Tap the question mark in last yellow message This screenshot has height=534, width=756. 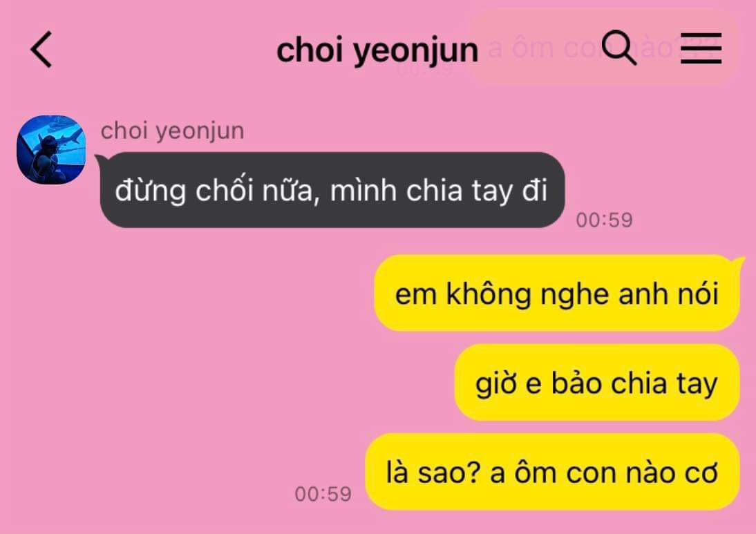(x=474, y=473)
